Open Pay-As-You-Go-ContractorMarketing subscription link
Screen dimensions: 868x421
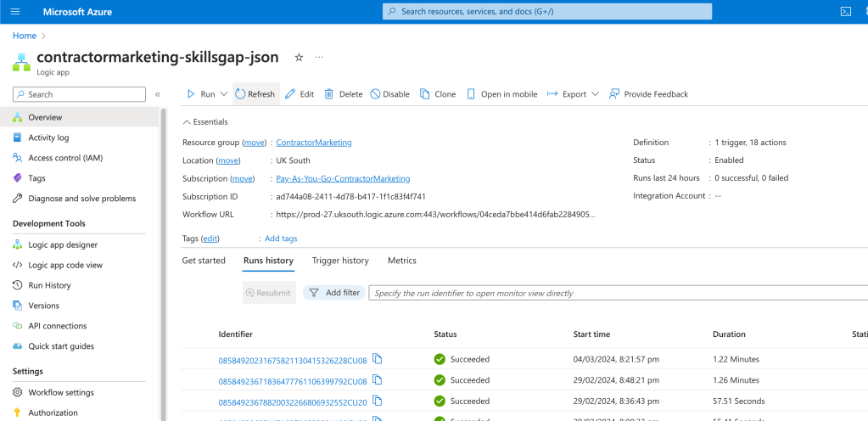(x=344, y=178)
